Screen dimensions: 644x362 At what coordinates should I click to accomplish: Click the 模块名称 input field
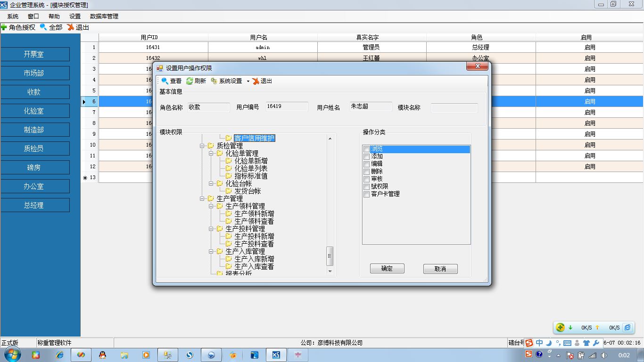[454, 107]
